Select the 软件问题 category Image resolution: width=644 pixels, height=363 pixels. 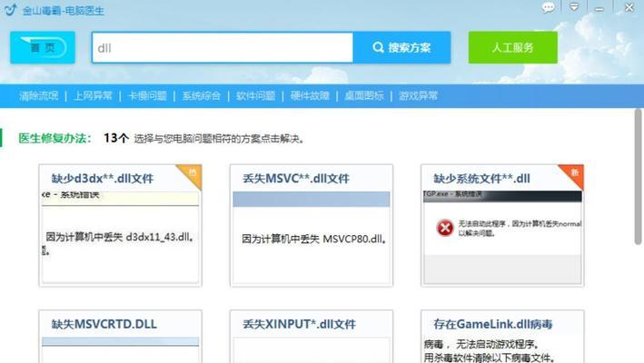[x=255, y=96]
